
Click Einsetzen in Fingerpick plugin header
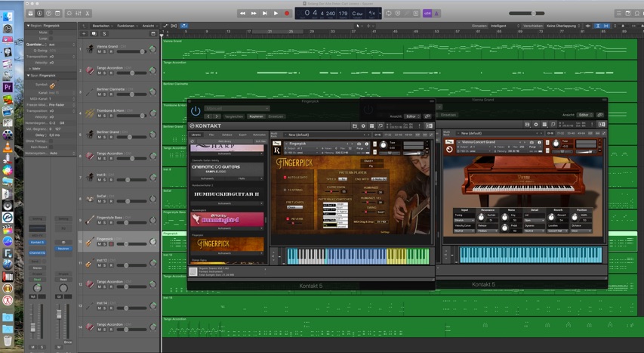pos(276,116)
